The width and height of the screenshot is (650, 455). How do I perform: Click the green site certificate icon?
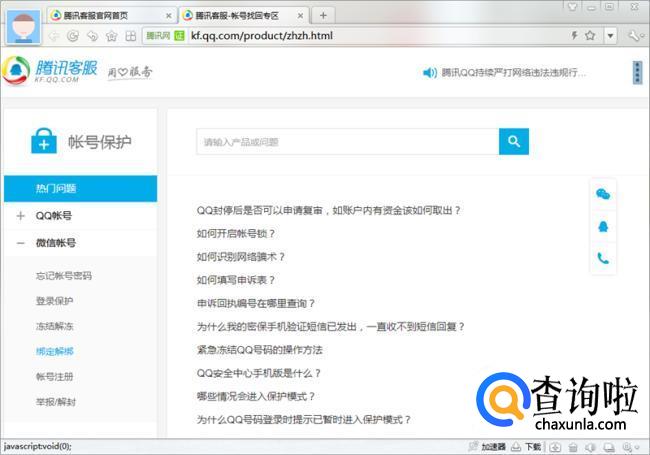[x=179, y=36]
